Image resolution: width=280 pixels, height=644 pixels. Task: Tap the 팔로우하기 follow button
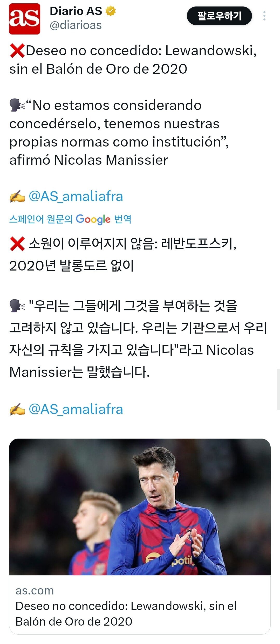coord(219,16)
